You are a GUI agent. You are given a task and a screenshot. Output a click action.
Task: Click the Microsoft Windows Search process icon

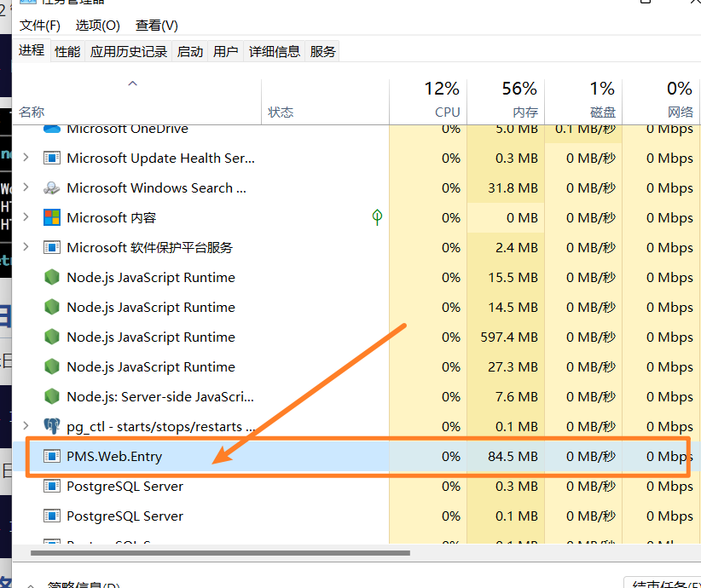pyautogui.click(x=52, y=188)
